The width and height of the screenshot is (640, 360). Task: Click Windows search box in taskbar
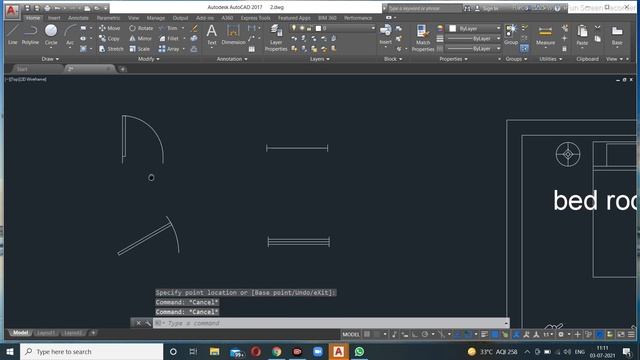pyautogui.click(x=91, y=351)
